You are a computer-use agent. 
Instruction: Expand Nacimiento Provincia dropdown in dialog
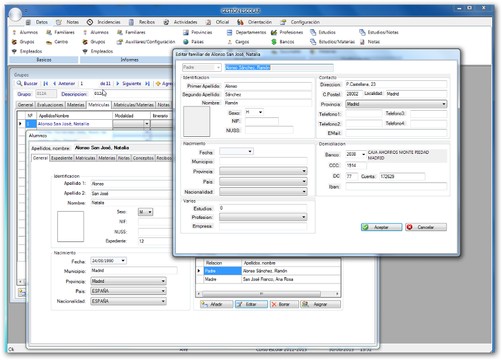(x=304, y=171)
